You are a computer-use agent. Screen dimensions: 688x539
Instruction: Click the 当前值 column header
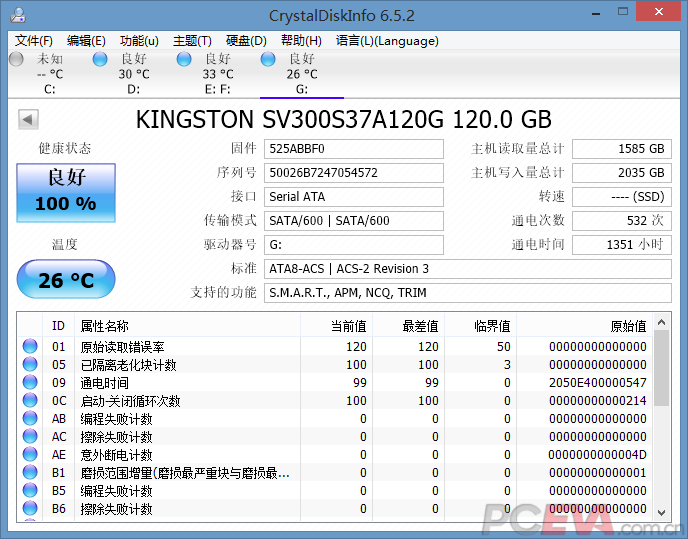337,326
